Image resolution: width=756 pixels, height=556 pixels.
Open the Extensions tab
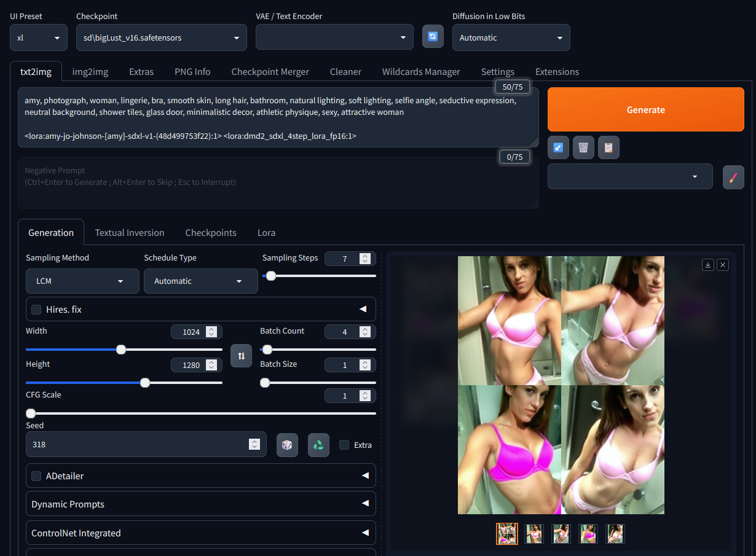pos(557,72)
